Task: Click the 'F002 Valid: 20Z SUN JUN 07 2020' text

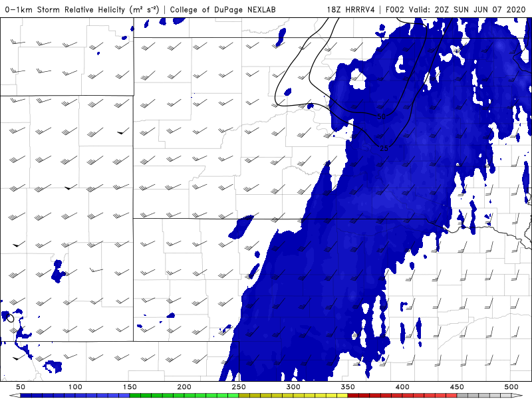Action: point(456,9)
